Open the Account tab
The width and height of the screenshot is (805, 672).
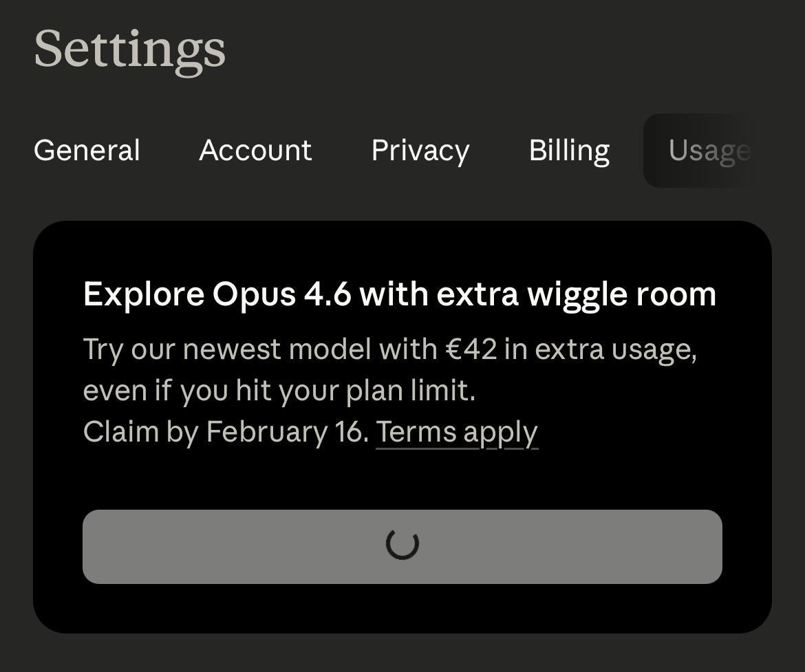[255, 150]
